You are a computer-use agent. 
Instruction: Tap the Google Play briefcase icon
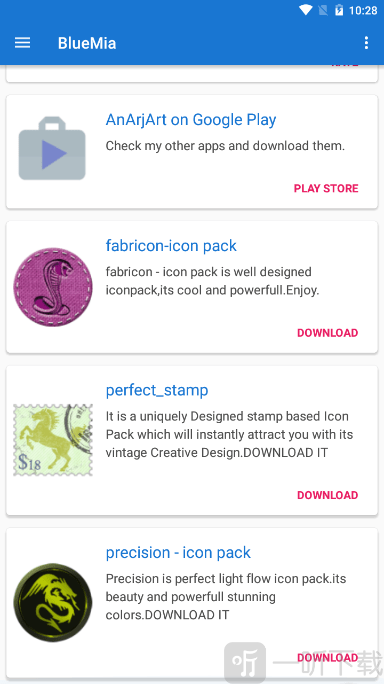[x=52, y=148]
